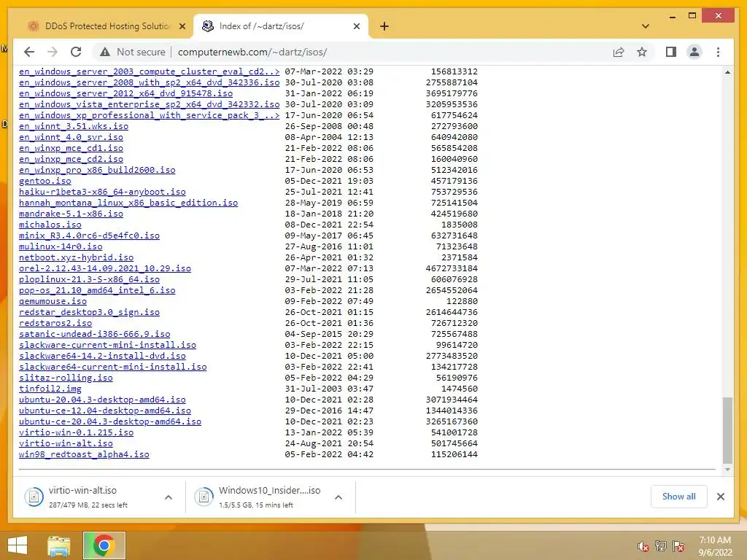Click the gentoo.iso link

coord(44,181)
